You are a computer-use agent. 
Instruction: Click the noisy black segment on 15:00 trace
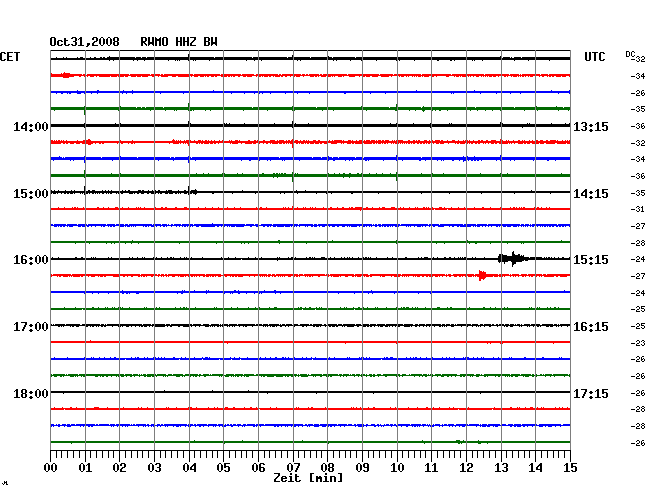click(x=124, y=191)
